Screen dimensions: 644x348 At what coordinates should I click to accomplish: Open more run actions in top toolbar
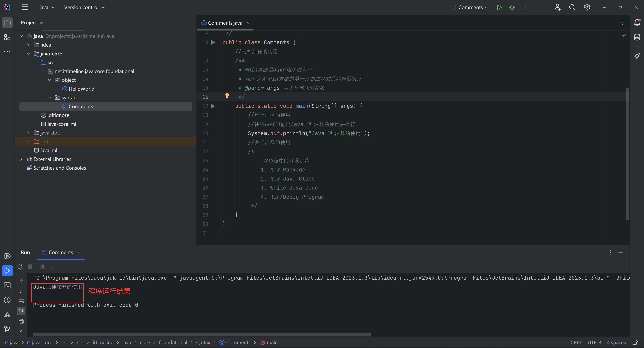[525, 7]
